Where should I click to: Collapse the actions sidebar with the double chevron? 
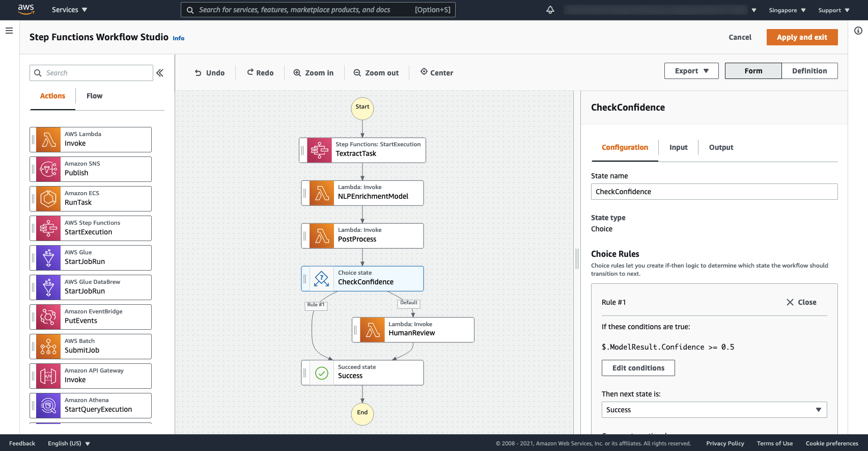coord(160,73)
